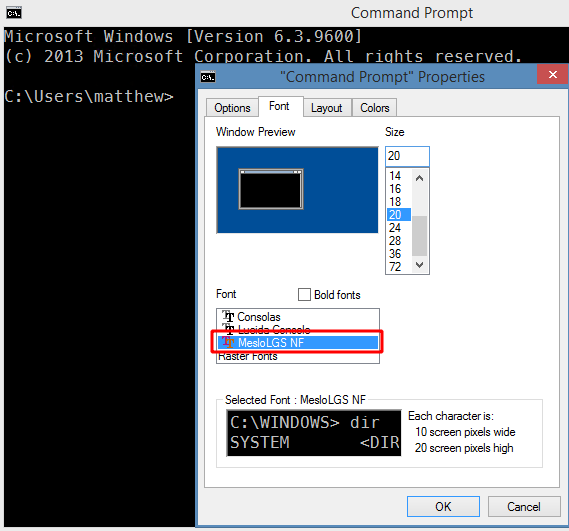Click the Properties dialog title bar icon
The height and width of the screenshot is (531, 569).
[208, 77]
